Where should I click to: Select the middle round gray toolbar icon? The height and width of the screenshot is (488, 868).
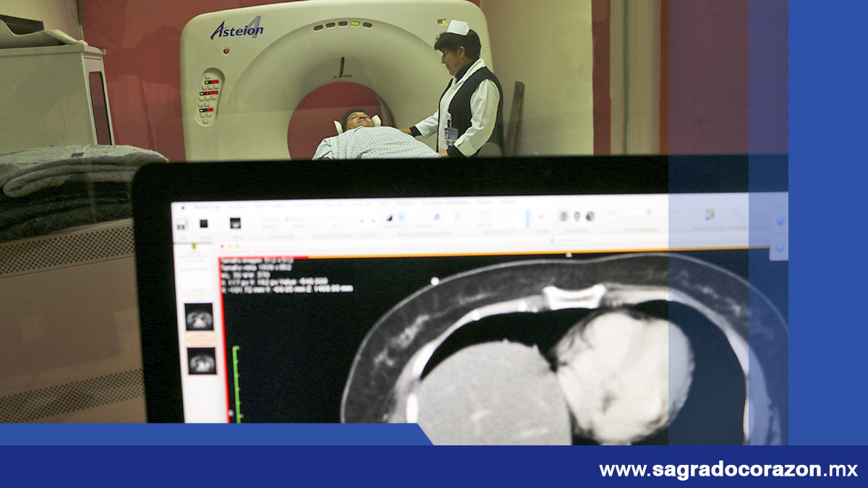coord(576,216)
